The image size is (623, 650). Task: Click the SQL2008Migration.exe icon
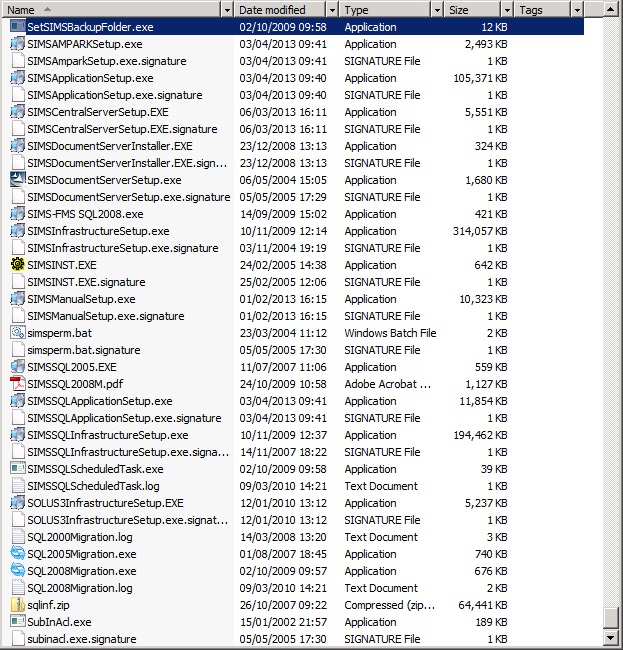coord(17,570)
